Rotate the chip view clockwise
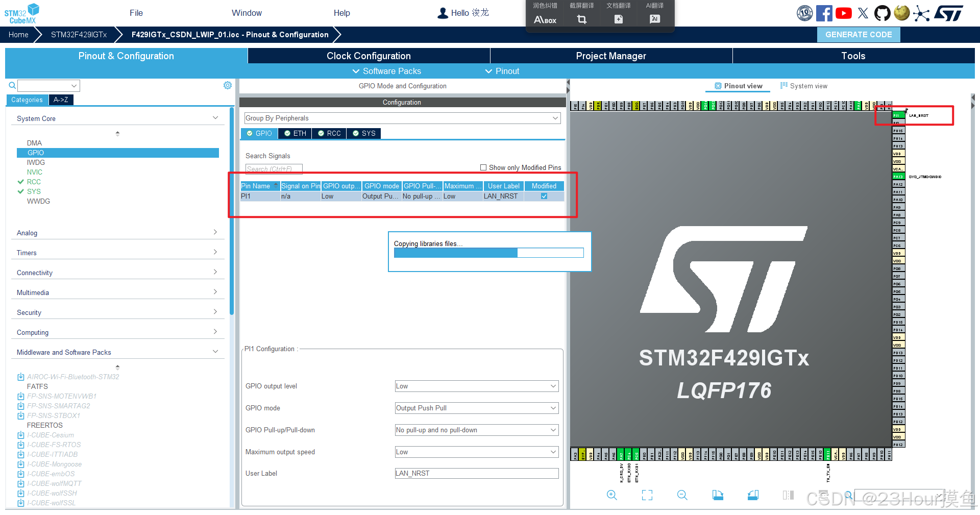Image resolution: width=980 pixels, height=515 pixels. click(x=718, y=495)
